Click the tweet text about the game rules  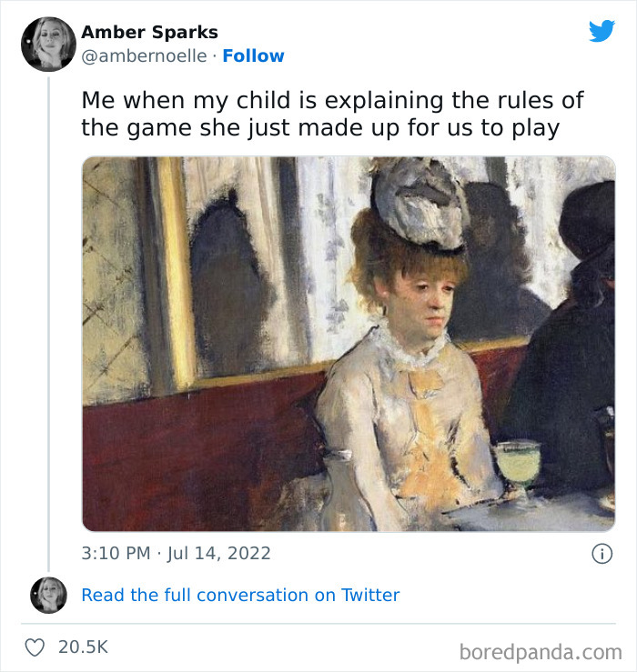[332, 114]
